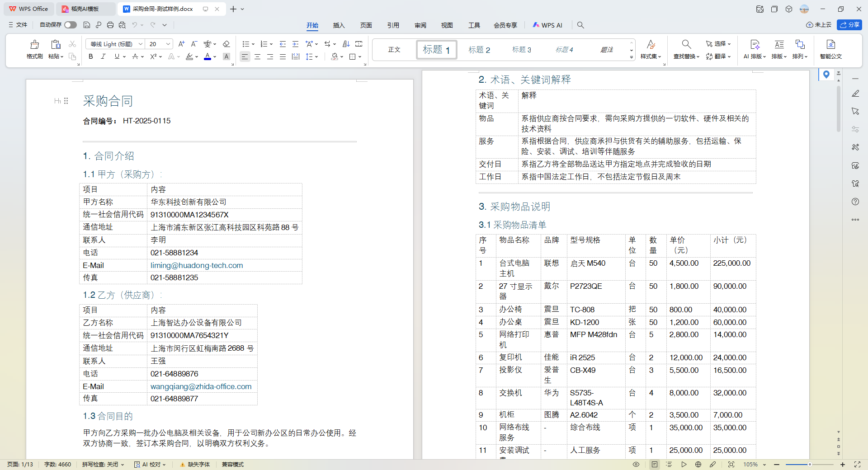Open the WPS AI menu
Image resolution: width=868 pixels, height=470 pixels.
(x=547, y=25)
